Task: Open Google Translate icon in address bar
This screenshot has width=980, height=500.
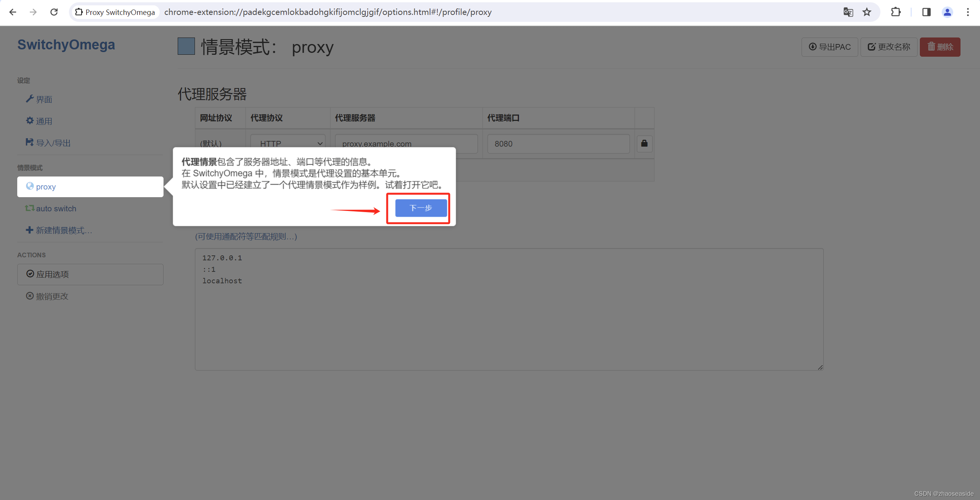Action: (848, 12)
